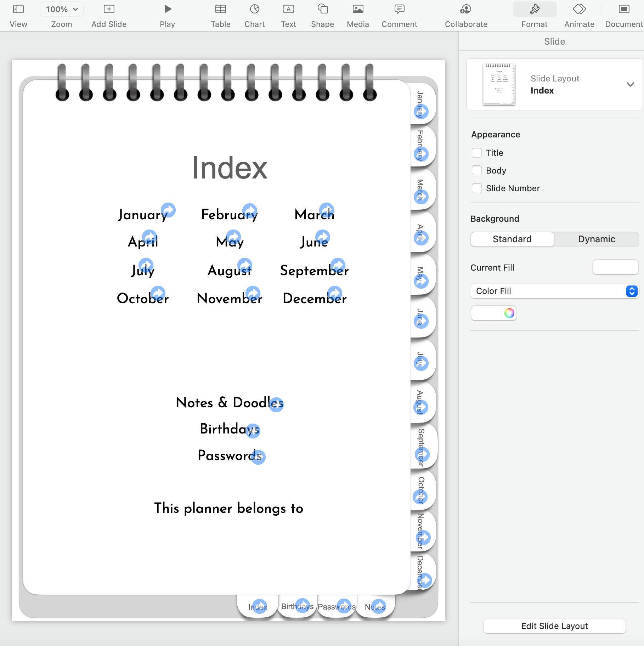This screenshot has width=644, height=646.
Task: Click the Current Fill preview well
Action: point(615,267)
